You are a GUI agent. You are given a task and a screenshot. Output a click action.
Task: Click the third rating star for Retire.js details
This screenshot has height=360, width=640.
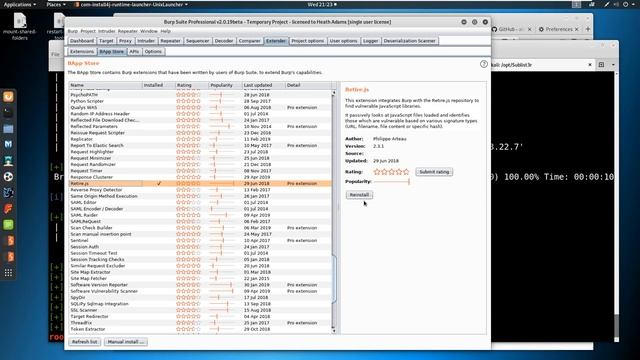point(391,172)
